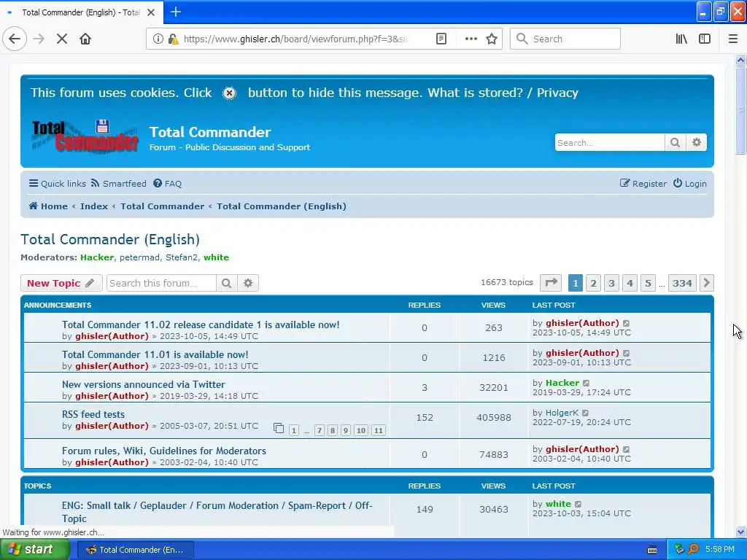Image resolution: width=747 pixels, height=560 pixels.
Task: Go to page 3 in pagination
Action: tap(611, 284)
